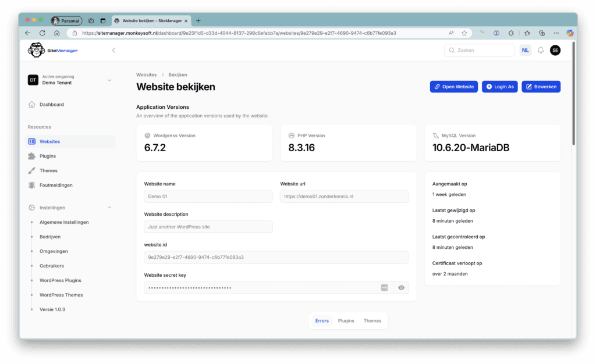
Task: Click the notification bell icon
Action: [x=540, y=51]
